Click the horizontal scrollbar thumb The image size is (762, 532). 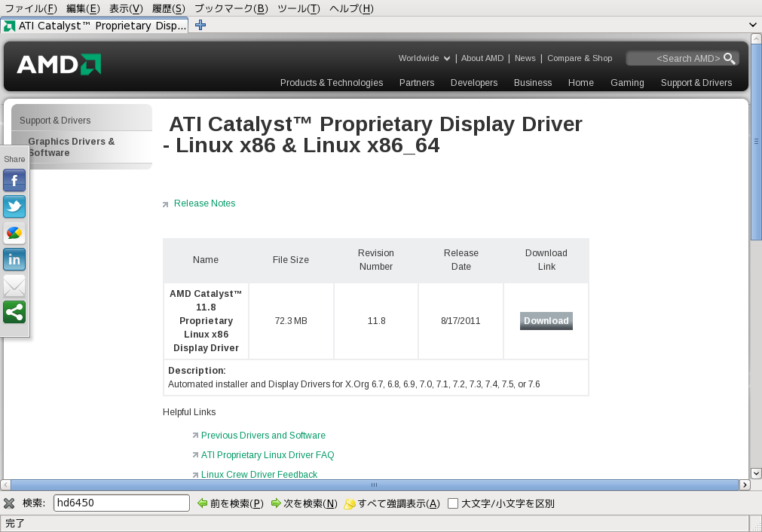click(x=374, y=485)
